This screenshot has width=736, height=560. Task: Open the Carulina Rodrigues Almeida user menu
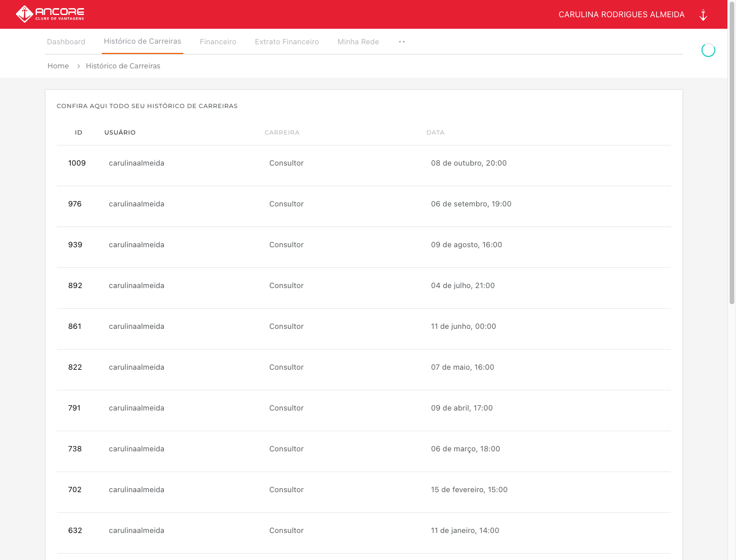tap(622, 14)
